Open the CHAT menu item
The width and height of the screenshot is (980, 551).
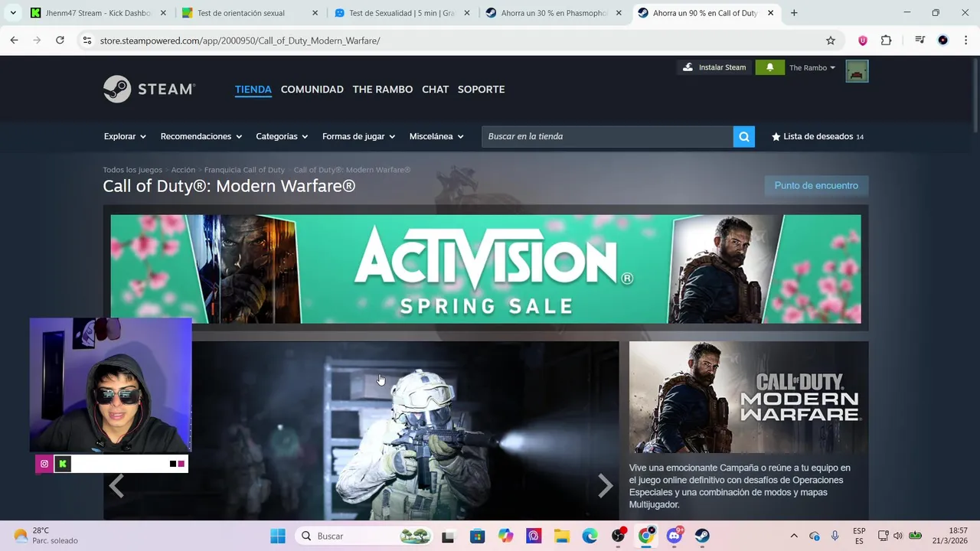[435, 90]
